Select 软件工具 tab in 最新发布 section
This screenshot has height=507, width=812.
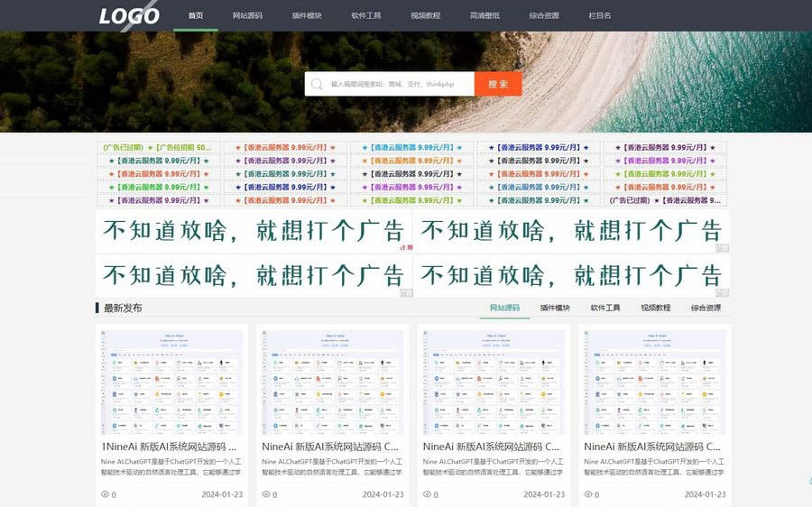(x=605, y=308)
